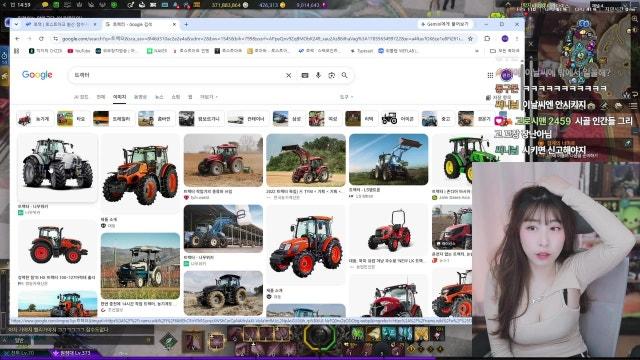This screenshot has height=360, width=640.
Task: Clear the search box with the X icon
Action: pyautogui.click(x=289, y=75)
